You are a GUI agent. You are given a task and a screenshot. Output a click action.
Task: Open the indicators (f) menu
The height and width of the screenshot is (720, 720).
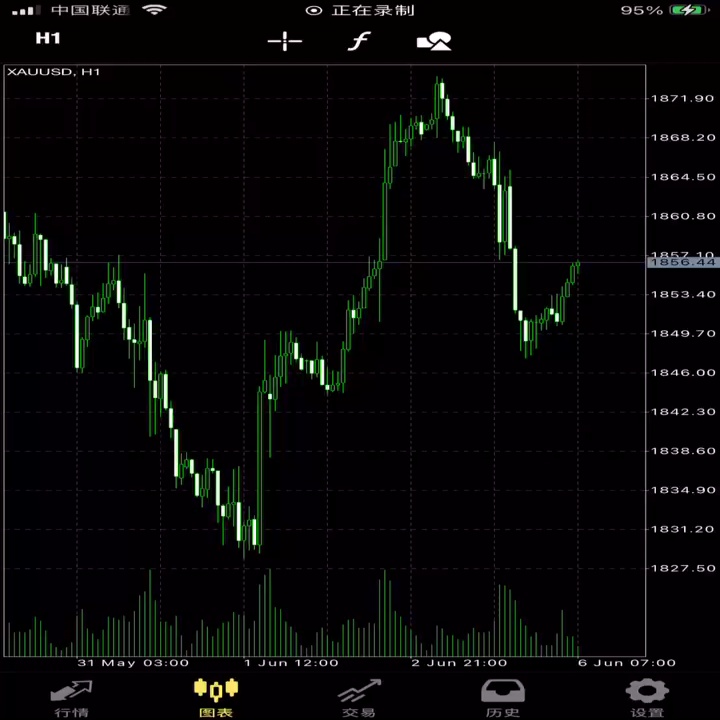359,41
